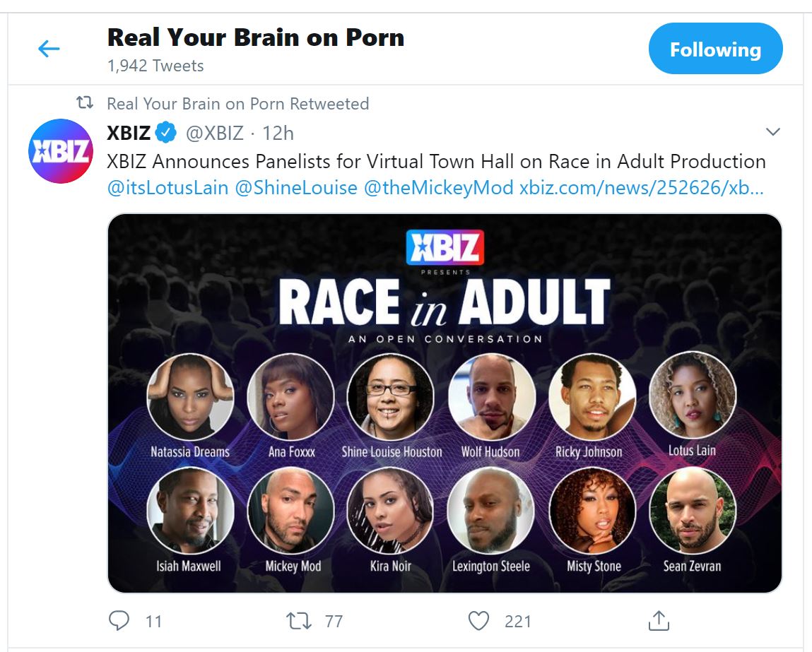Screen dimensions: 812x652
Task: Click the 1,942 Tweets header text
Action: 155,66
